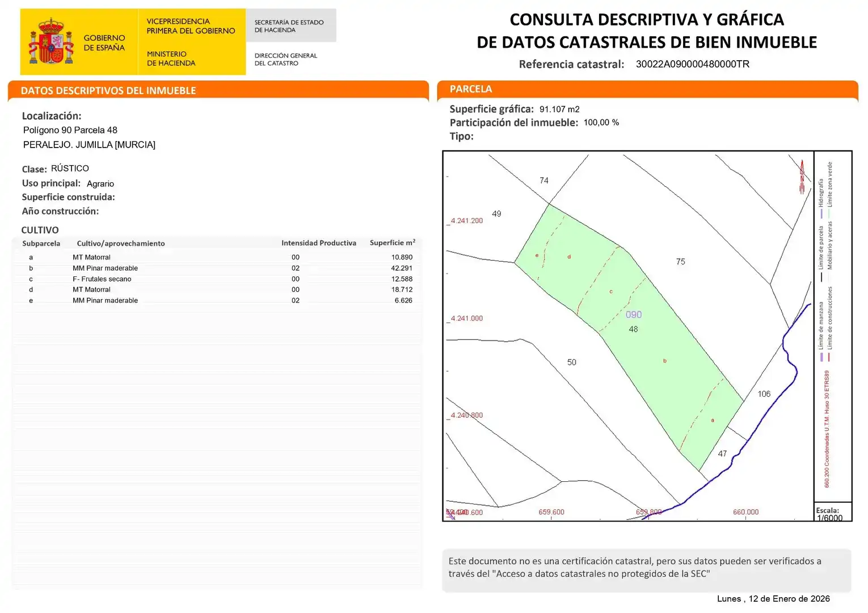Click SECRETARÍA DE ESTADO DE HACIENDA box
The width and height of the screenshot is (868, 613).
click(x=291, y=26)
